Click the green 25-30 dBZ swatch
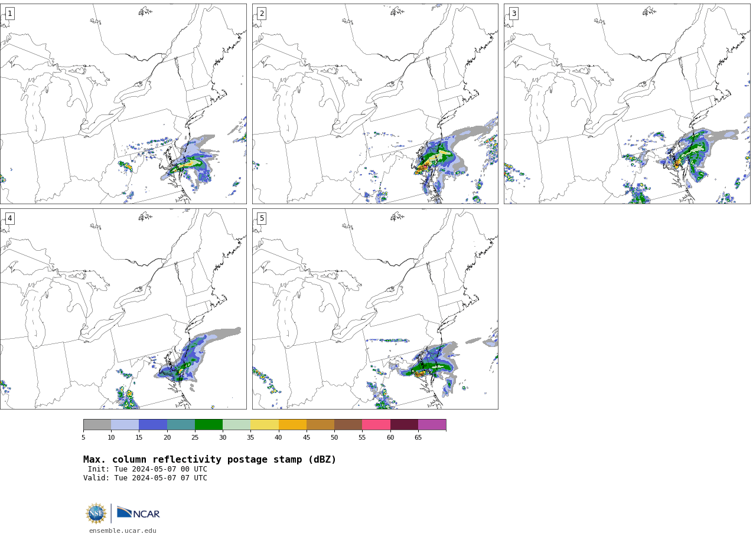 click(208, 425)
